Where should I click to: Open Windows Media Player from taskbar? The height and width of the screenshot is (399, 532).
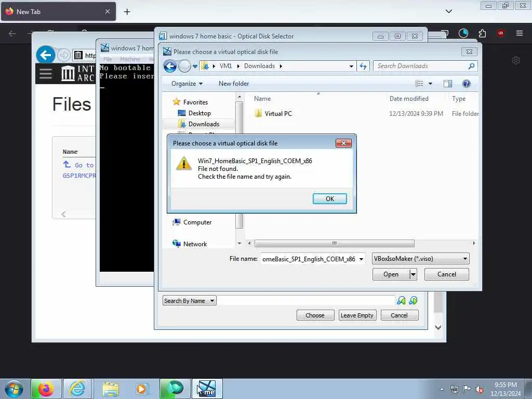(x=141, y=389)
